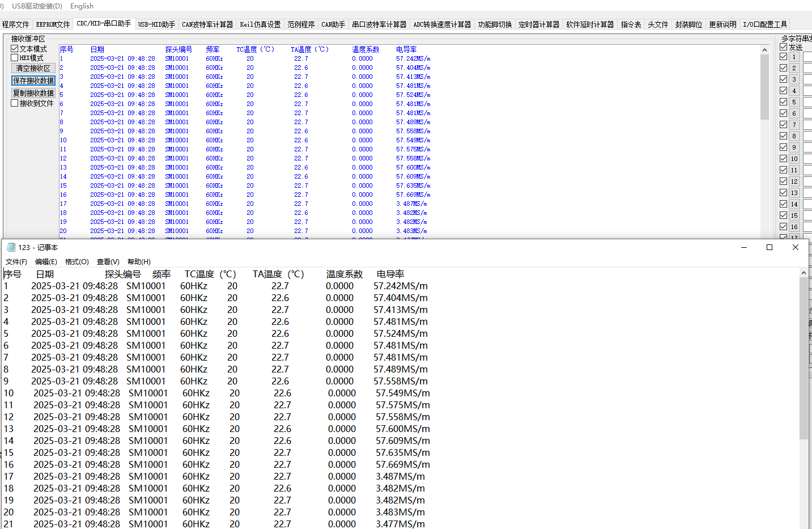The height and width of the screenshot is (529, 812).
Task: Open the 定时器计算器 tab
Action: 539,24
